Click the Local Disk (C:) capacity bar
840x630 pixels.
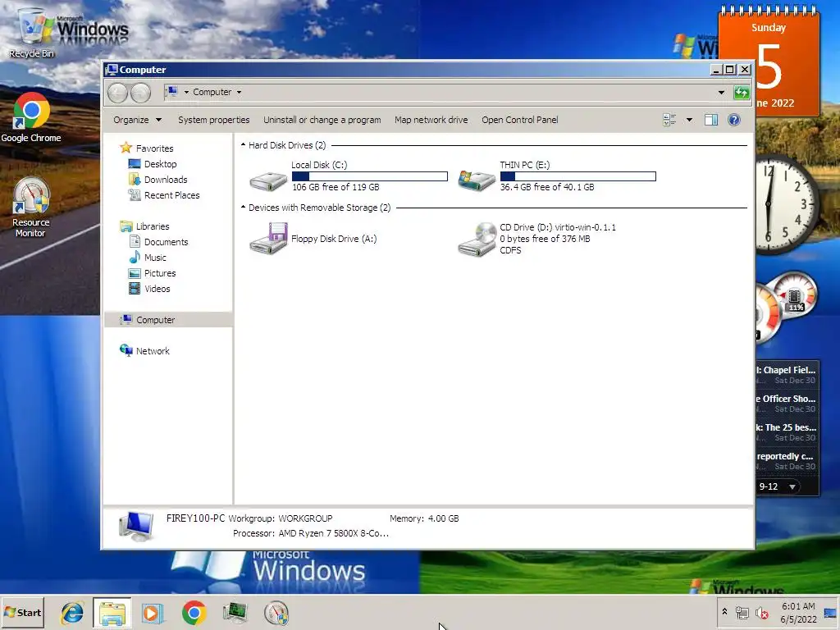pos(370,176)
